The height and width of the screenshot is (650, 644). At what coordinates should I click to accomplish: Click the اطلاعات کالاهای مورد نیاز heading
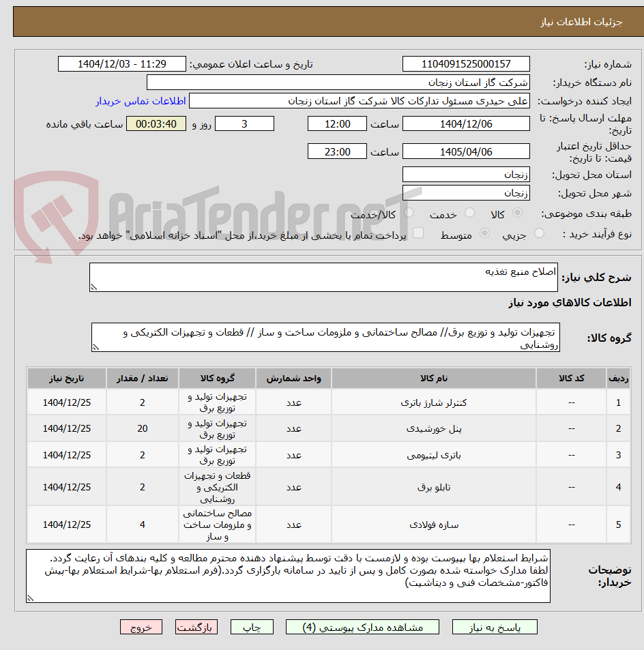click(x=570, y=303)
